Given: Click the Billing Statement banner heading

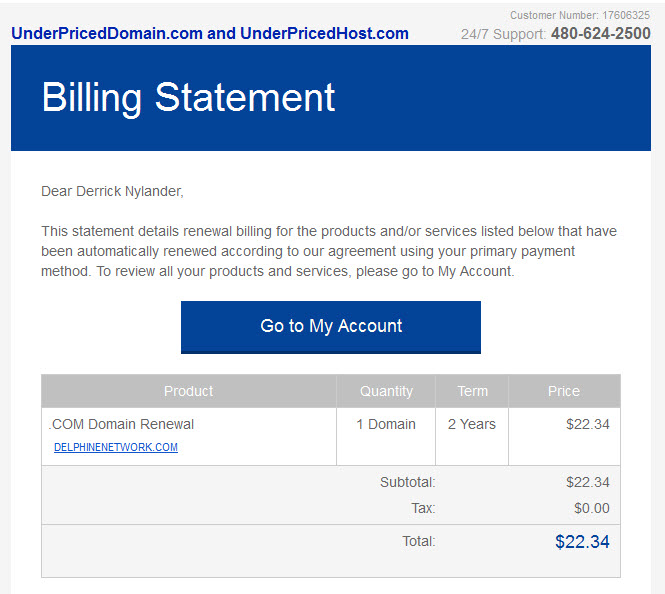Looking at the screenshot, I should coord(188,98).
